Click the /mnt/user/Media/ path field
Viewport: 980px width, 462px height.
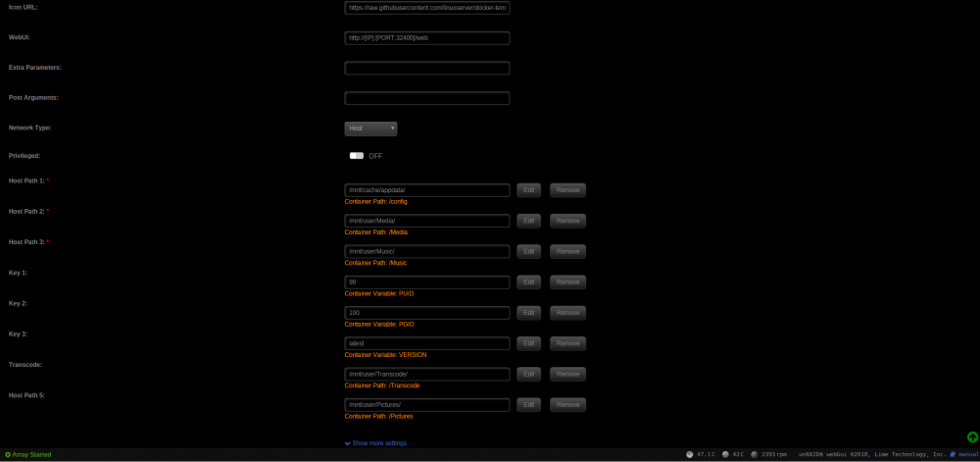427,221
